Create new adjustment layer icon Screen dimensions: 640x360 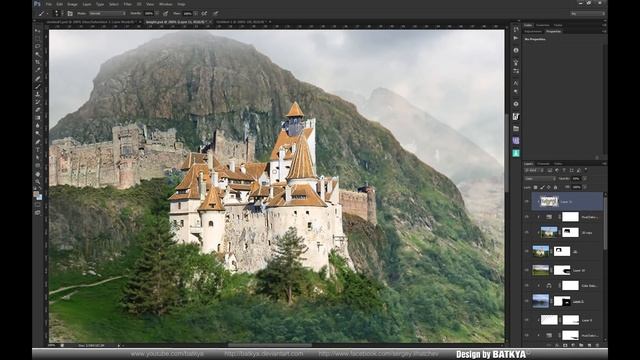[573, 345]
